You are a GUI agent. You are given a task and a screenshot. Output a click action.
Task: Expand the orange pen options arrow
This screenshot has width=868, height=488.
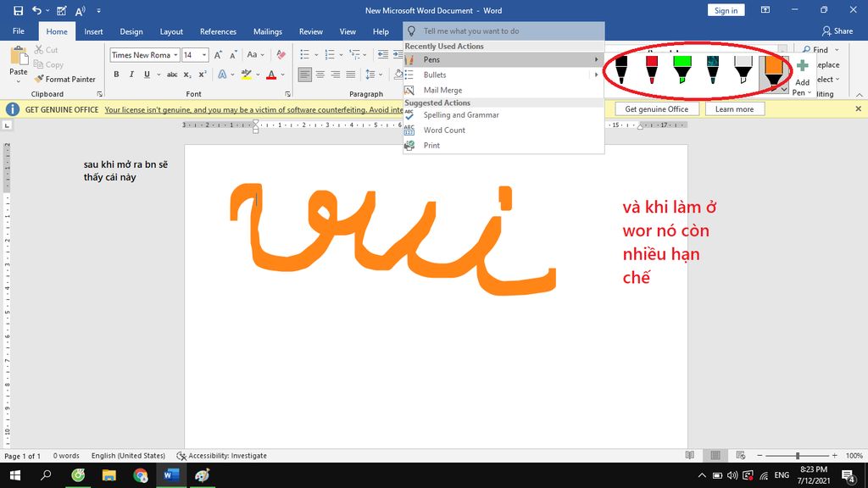(x=784, y=89)
